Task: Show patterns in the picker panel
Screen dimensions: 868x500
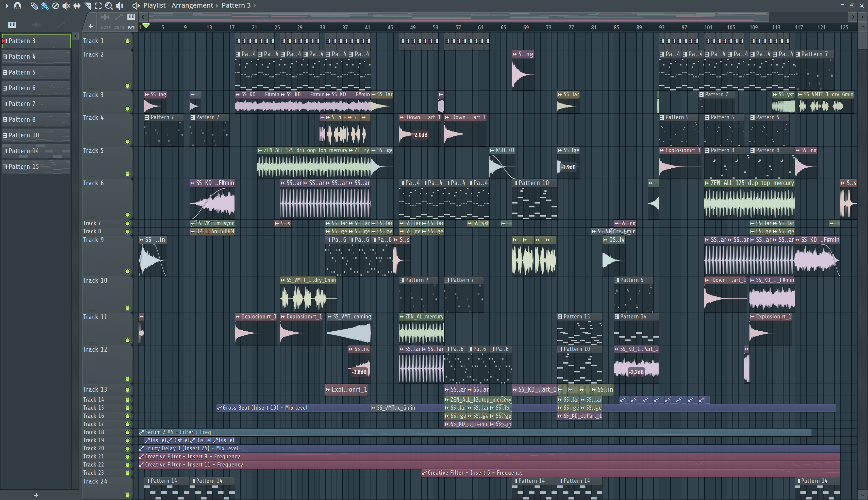Action: (12, 24)
